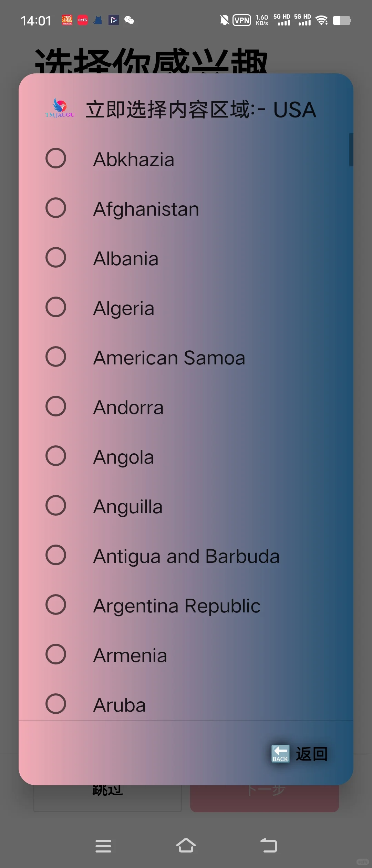Tap the recent apps menu icon
This screenshot has height=868, width=372.
click(103, 846)
